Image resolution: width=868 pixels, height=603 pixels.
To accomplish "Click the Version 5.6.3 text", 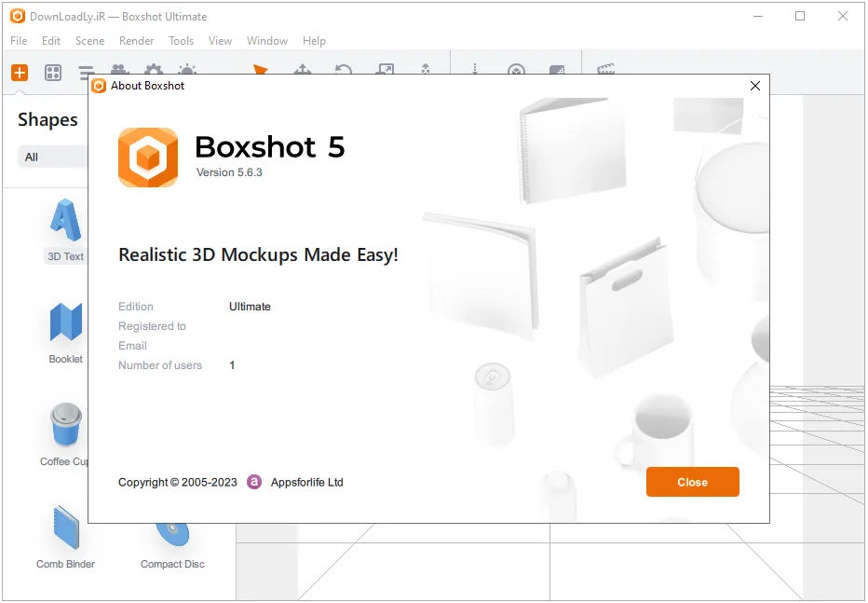I will click(x=229, y=172).
